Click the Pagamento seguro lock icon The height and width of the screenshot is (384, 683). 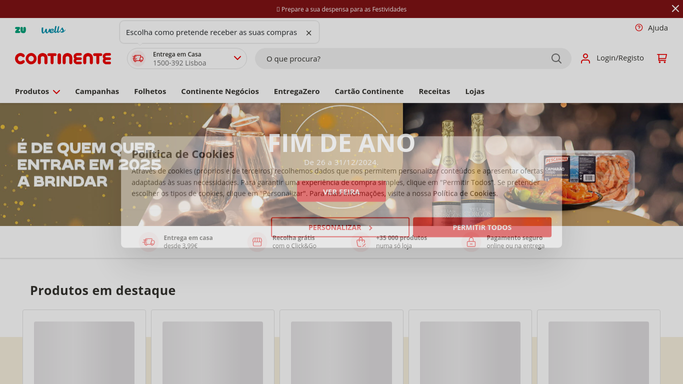471,242
